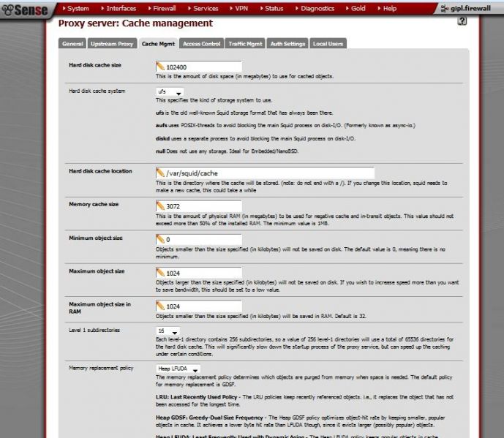
Task: Click the gipl.firewall host icon
Action: (445, 9)
